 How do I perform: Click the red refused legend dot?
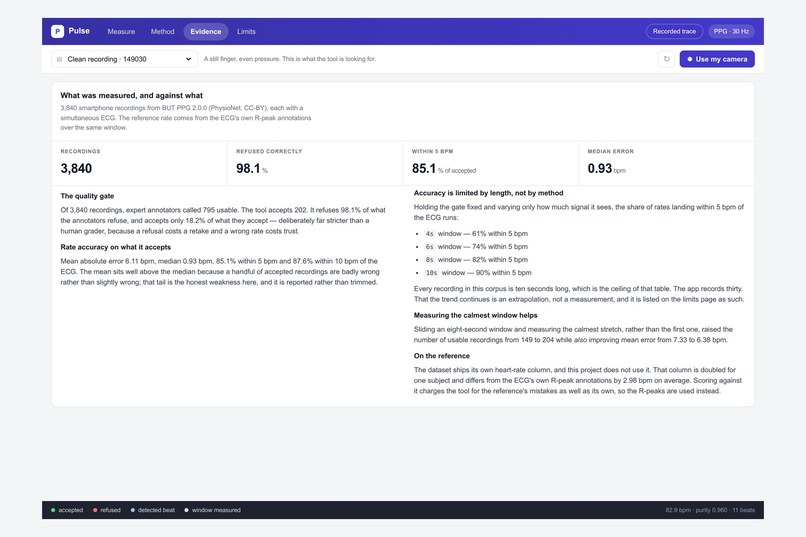95,510
